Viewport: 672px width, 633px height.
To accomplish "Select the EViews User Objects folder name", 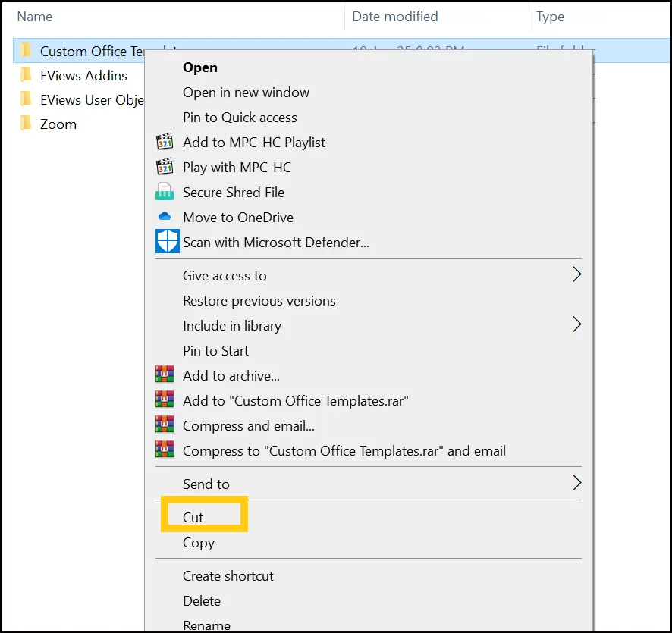I will (x=92, y=100).
